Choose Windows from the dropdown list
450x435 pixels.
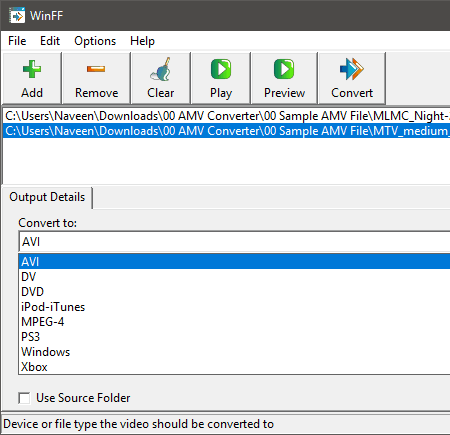click(234, 352)
